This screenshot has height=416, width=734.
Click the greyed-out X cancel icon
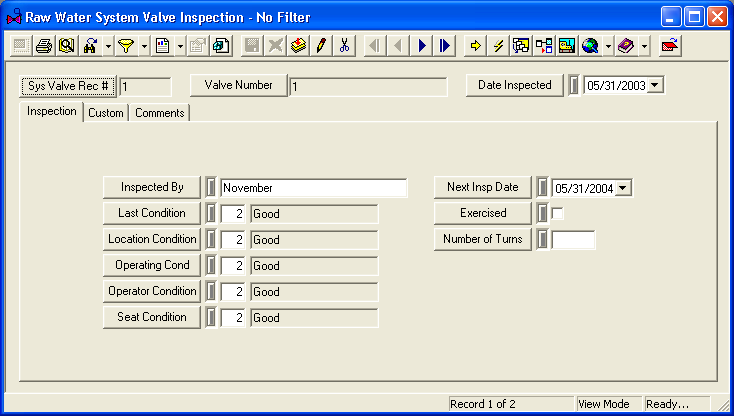tap(275, 46)
